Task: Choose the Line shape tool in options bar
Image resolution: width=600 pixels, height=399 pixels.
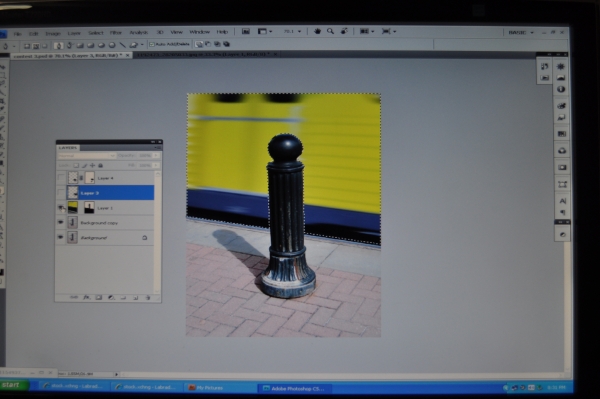Action: pyautogui.click(x=122, y=45)
